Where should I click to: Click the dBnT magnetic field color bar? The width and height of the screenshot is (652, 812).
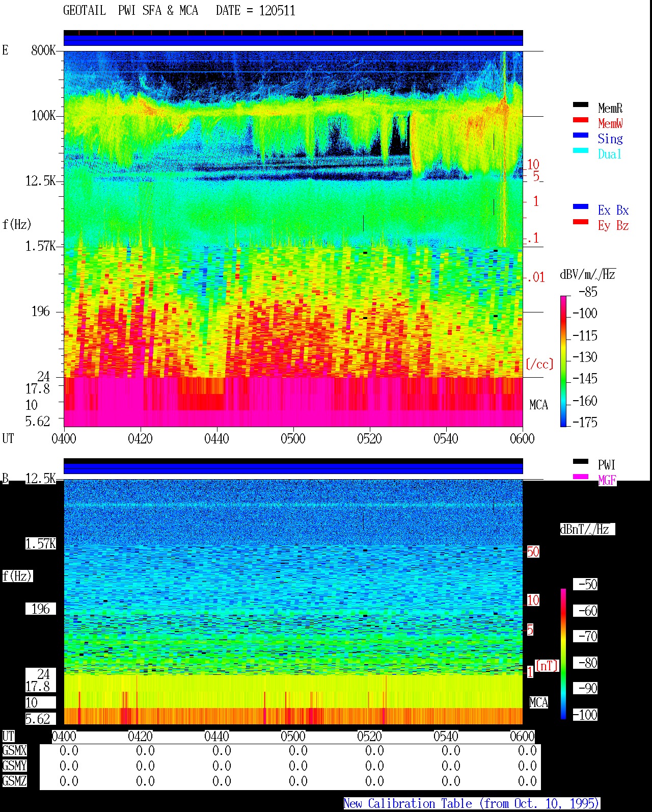pos(563,654)
